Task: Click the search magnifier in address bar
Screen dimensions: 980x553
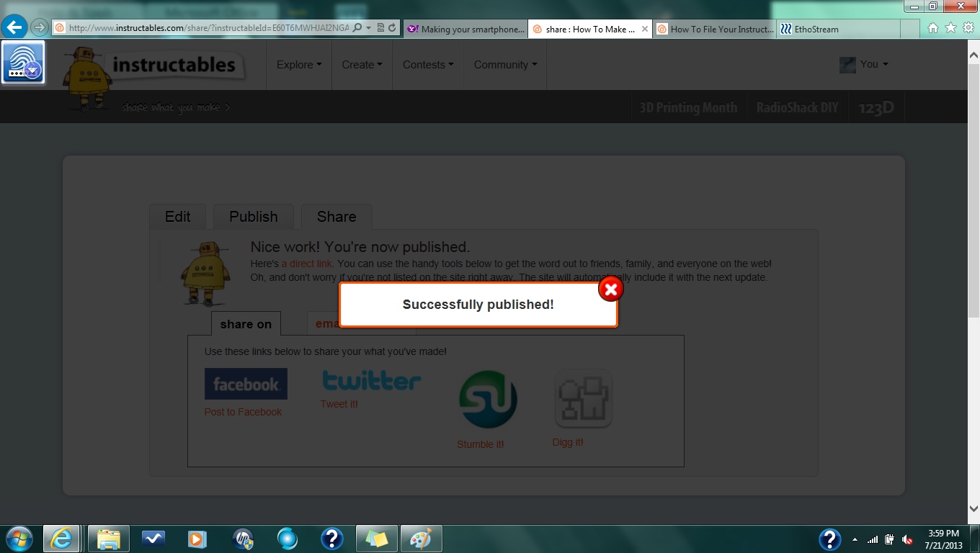Action: 358,28
